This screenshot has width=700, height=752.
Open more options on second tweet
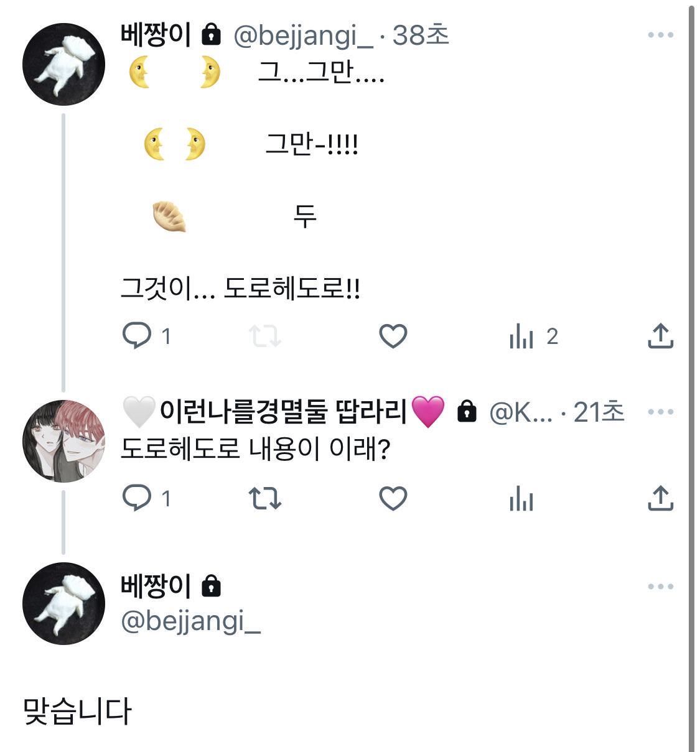click(660, 412)
